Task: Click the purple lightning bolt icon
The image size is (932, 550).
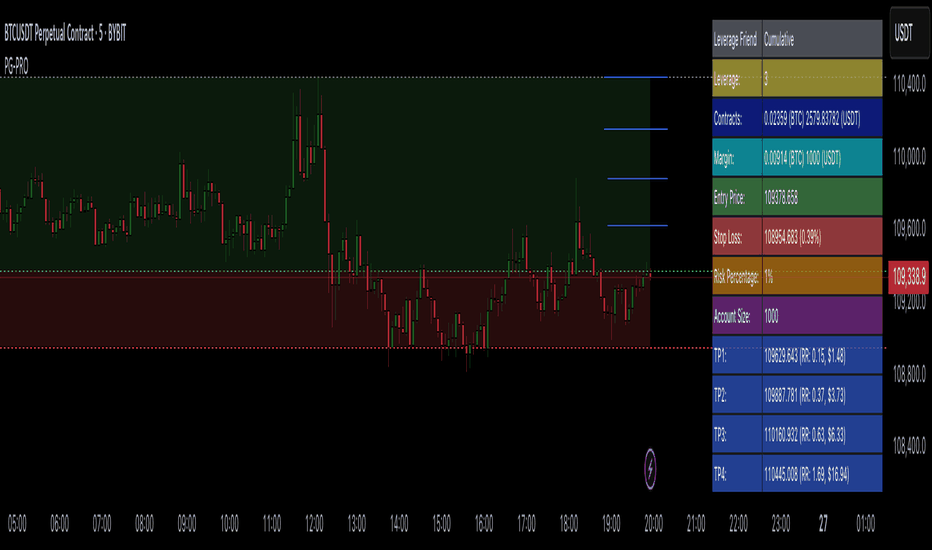Action: pyautogui.click(x=650, y=469)
